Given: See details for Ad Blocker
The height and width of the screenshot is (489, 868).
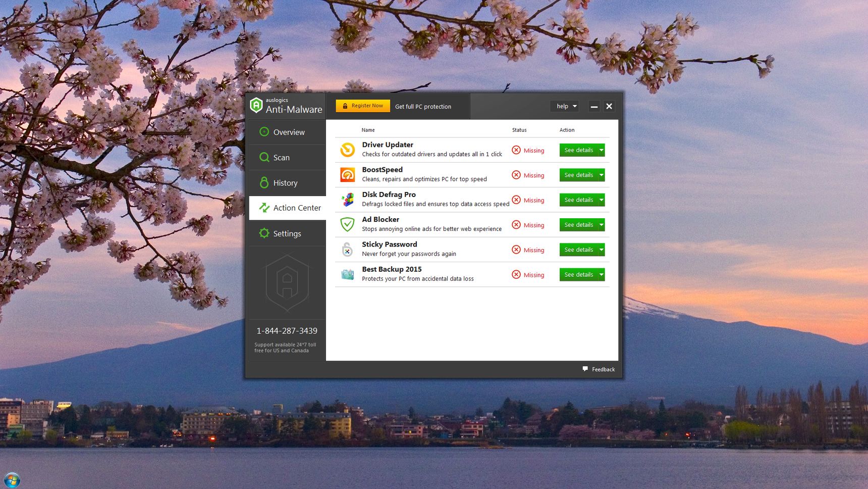Looking at the screenshot, I should (x=578, y=225).
